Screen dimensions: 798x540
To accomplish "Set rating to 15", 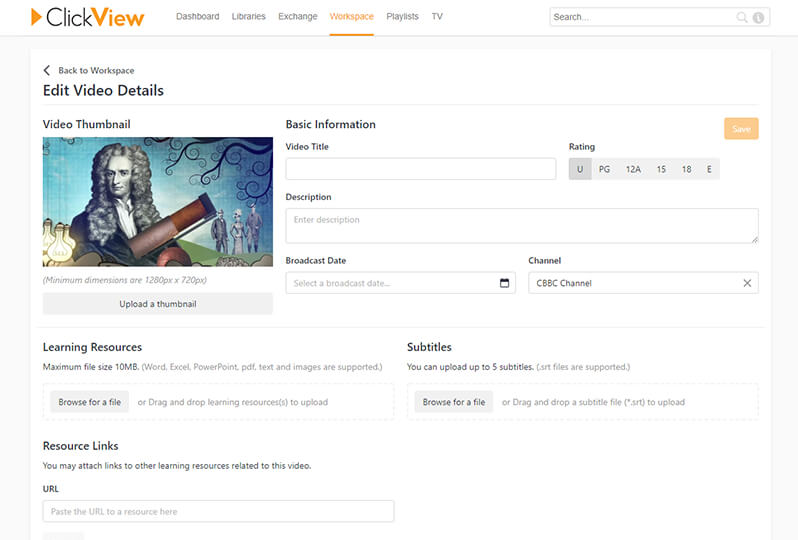I will point(661,169).
